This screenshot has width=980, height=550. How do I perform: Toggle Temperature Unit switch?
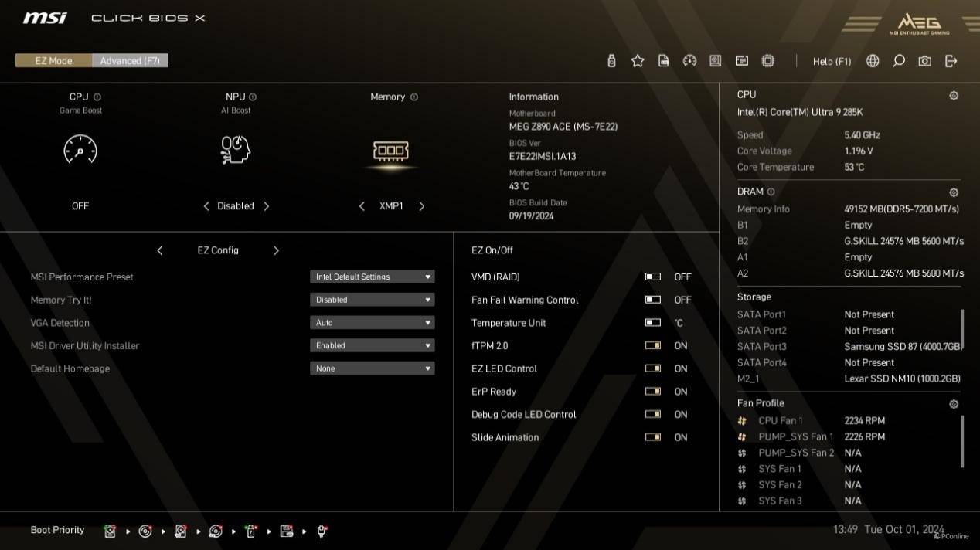[x=653, y=323]
